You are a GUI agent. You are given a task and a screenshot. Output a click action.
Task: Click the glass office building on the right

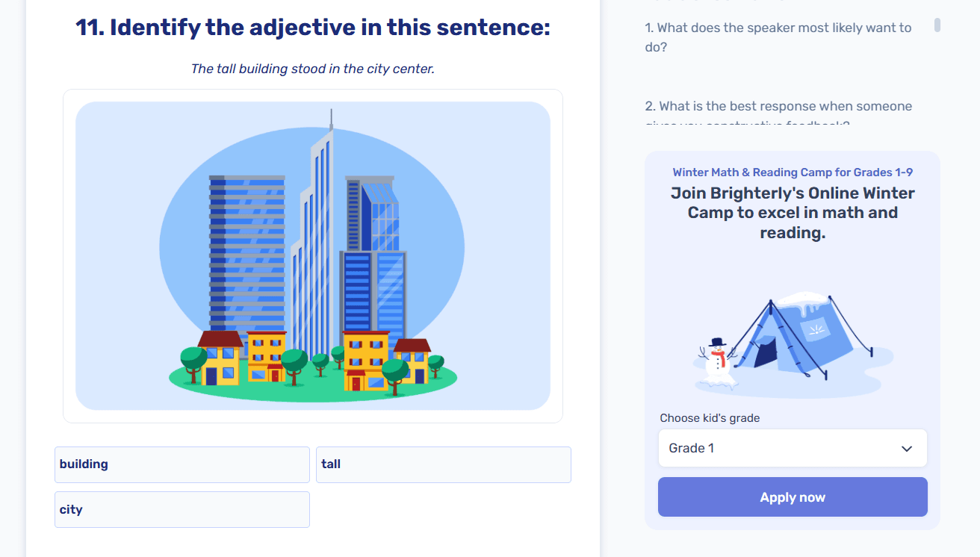[x=375, y=254]
